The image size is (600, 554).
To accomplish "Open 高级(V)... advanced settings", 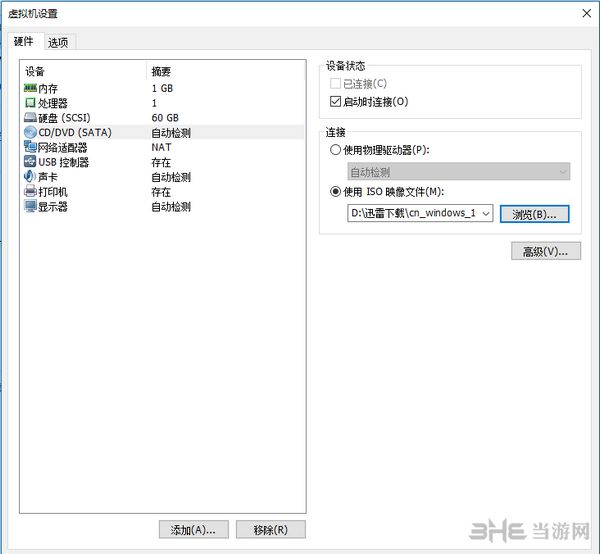I will 546,251.
